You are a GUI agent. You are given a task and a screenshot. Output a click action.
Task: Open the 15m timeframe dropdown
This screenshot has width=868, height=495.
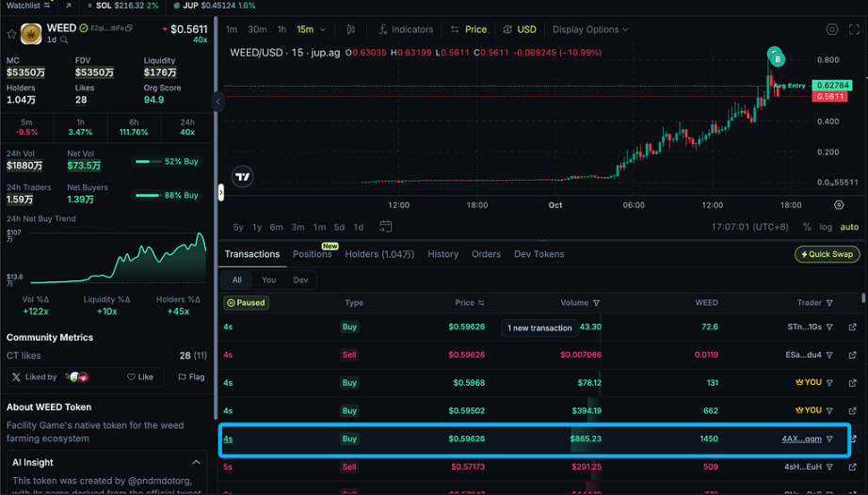(x=311, y=29)
